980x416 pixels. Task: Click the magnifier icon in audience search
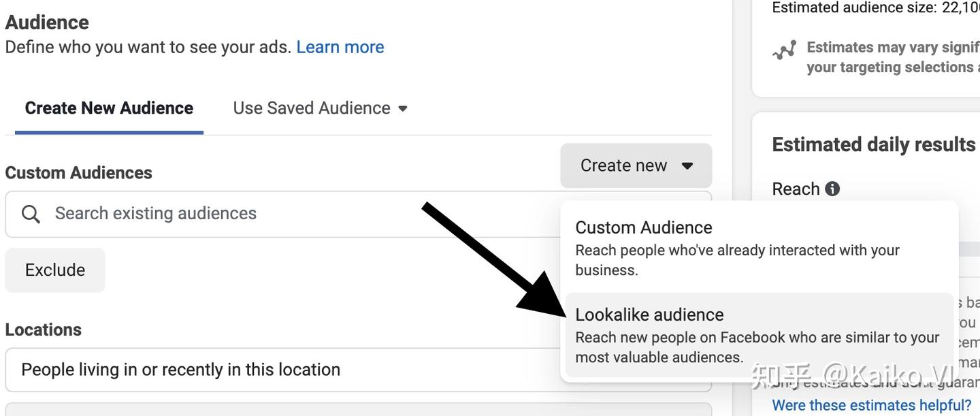click(x=31, y=214)
